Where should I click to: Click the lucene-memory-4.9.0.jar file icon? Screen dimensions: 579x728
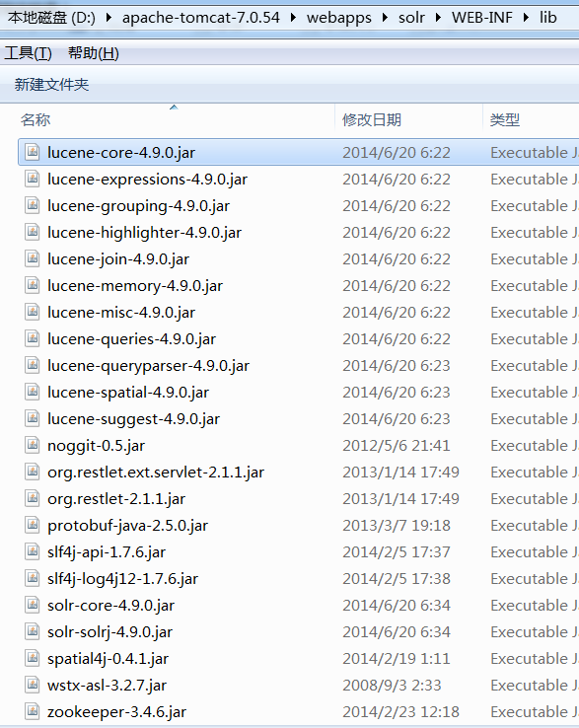click(32, 285)
